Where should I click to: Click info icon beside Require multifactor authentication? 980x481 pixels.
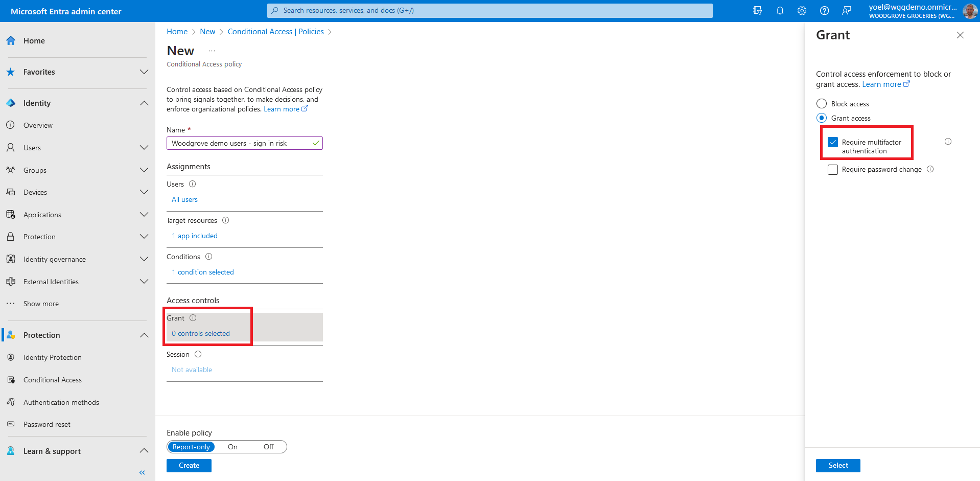tap(948, 142)
